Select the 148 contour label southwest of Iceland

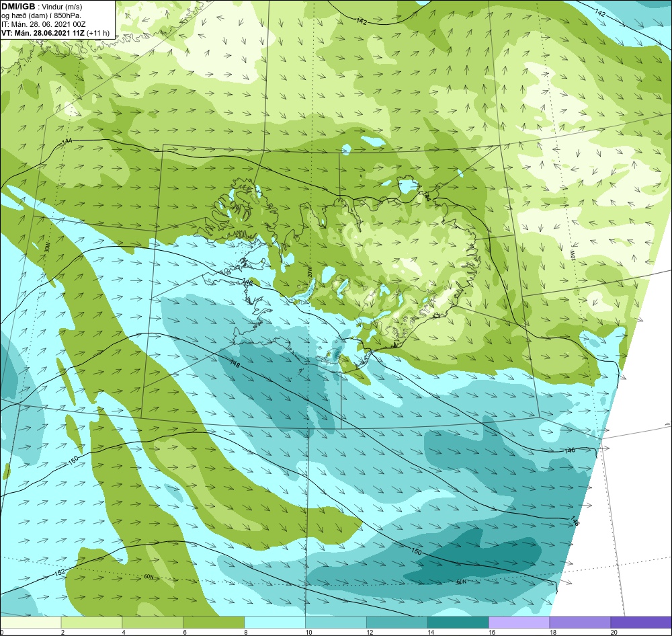(235, 363)
